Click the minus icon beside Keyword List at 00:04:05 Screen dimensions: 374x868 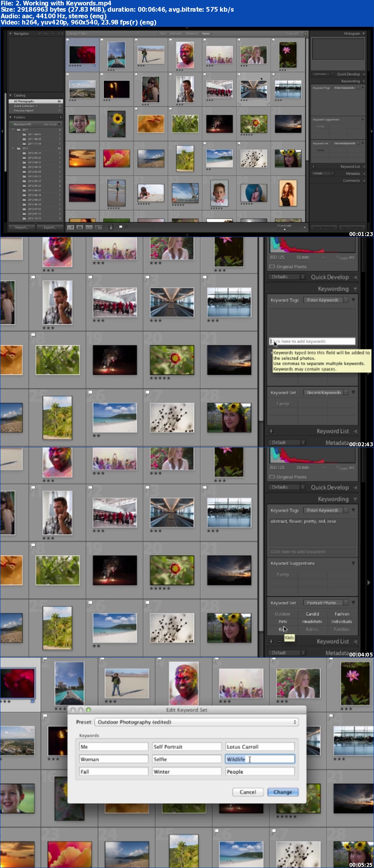pyautogui.click(x=279, y=641)
